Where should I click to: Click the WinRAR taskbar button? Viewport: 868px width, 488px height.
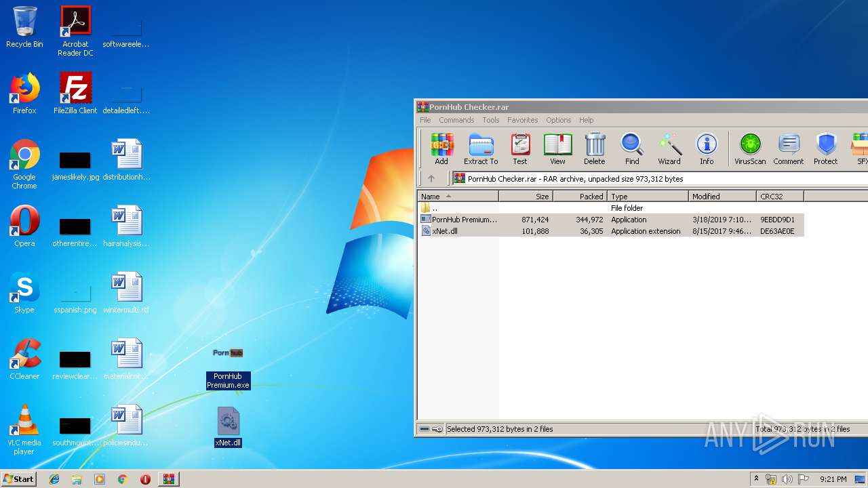point(169,479)
